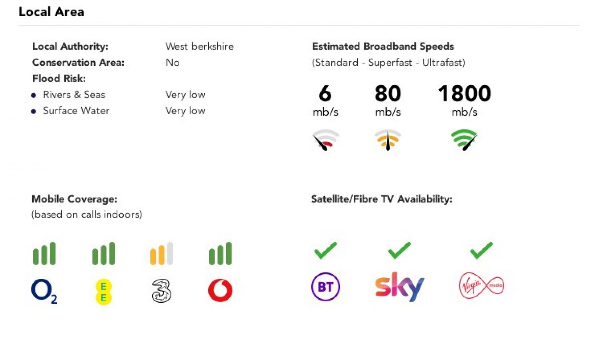This screenshot has width=595, height=364.
Task: Click the Vodafone logo
Action: coord(220,291)
